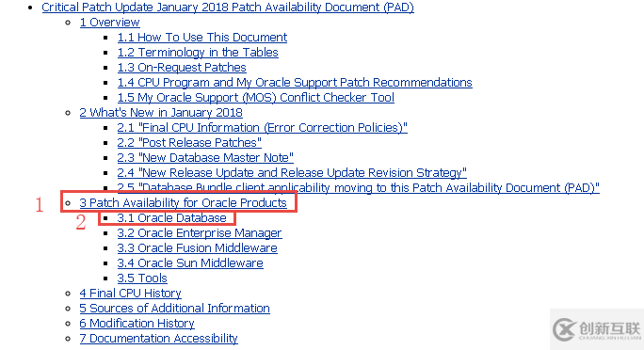This screenshot has height=350, width=644.
Task: Open 5 Sources of Additional Information
Action: tap(174, 309)
